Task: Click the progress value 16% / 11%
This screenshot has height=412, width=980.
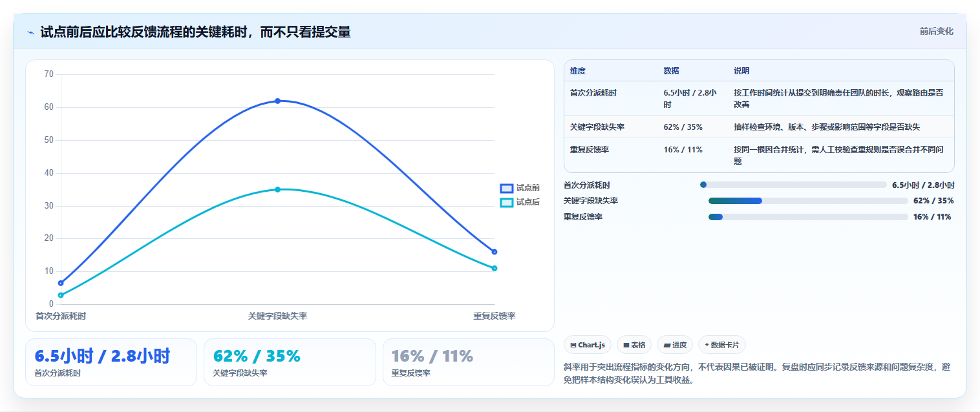Action: tap(932, 217)
